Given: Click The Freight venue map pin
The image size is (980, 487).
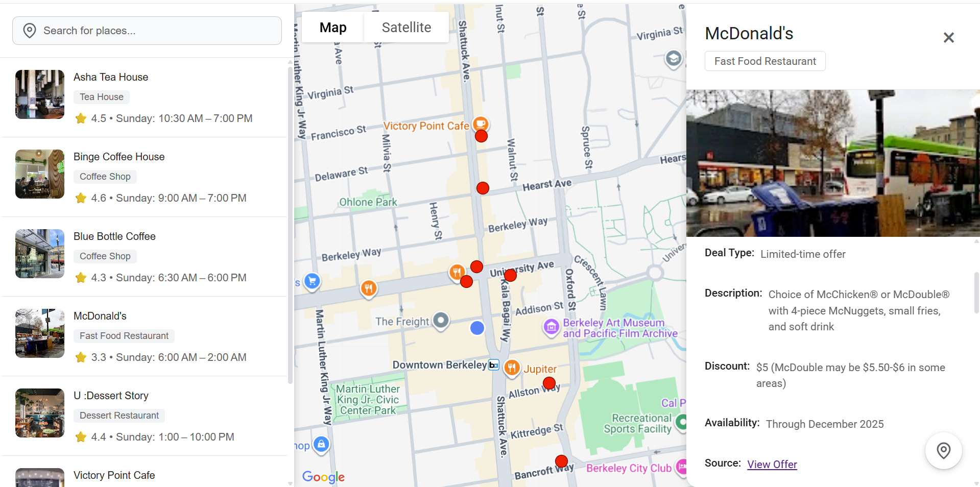Looking at the screenshot, I should [441, 321].
